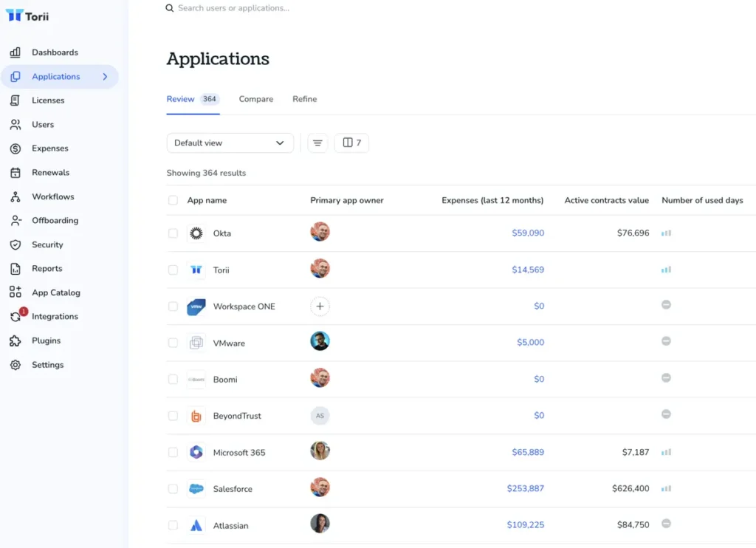This screenshot has width=756, height=548.
Task: Sort by App name column header
Action: click(207, 200)
